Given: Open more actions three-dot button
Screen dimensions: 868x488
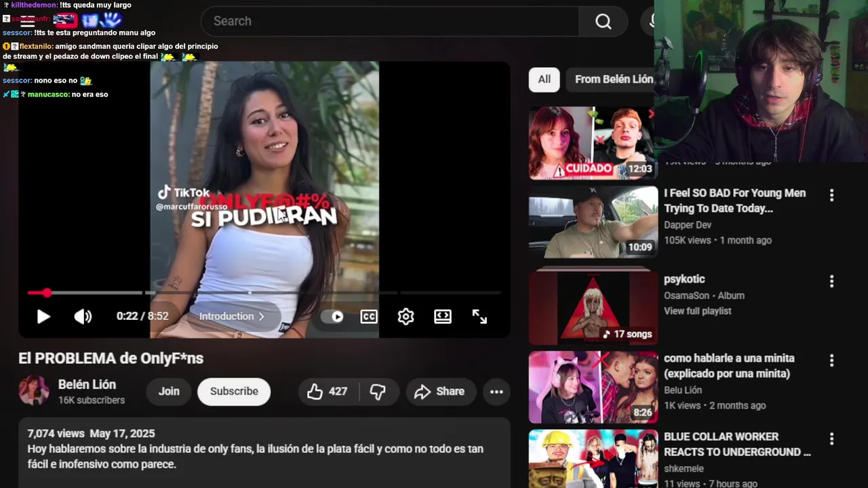Looking at the screenshot, I should pyautogui.click(x=496, y=391).
